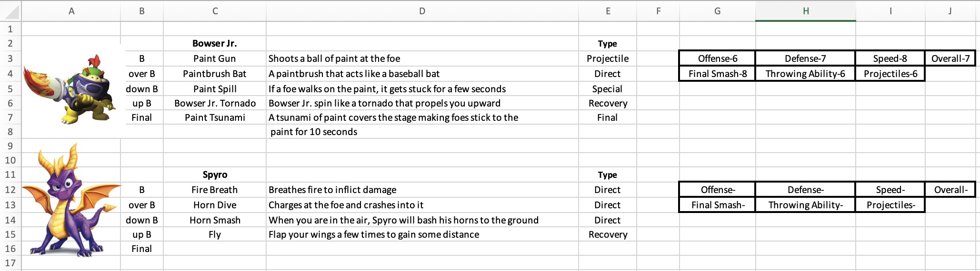The image size is (980, 271).
Task: Select the Fire Breath cell
Action: point(214,190)
